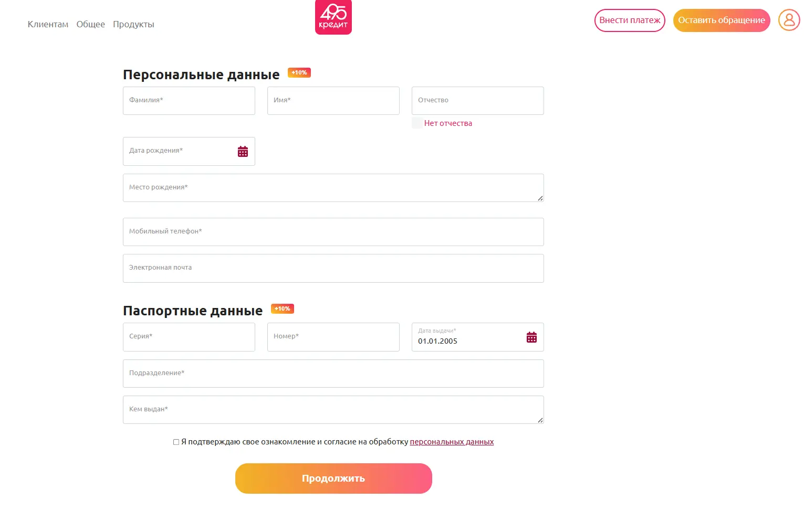Viewport: 804px width, 532px height.
Task: Click the +10% badge near Паспортные данные
Action: [283, 309]
